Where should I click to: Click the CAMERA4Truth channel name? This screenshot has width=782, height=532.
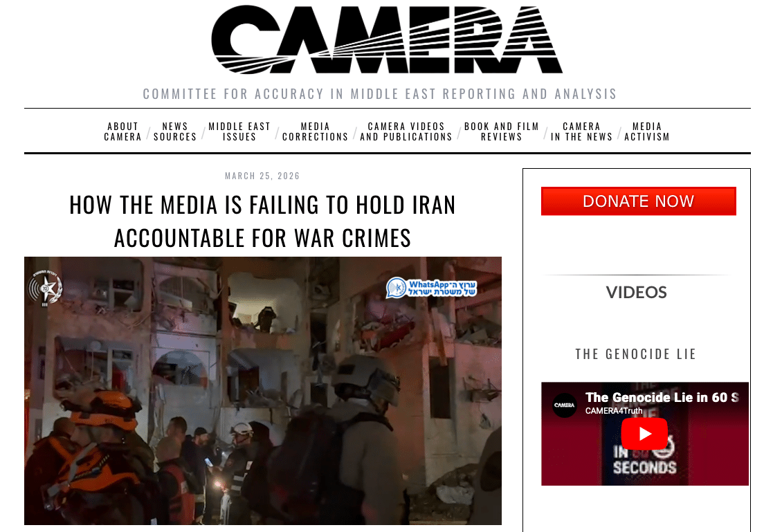point(614,411)
